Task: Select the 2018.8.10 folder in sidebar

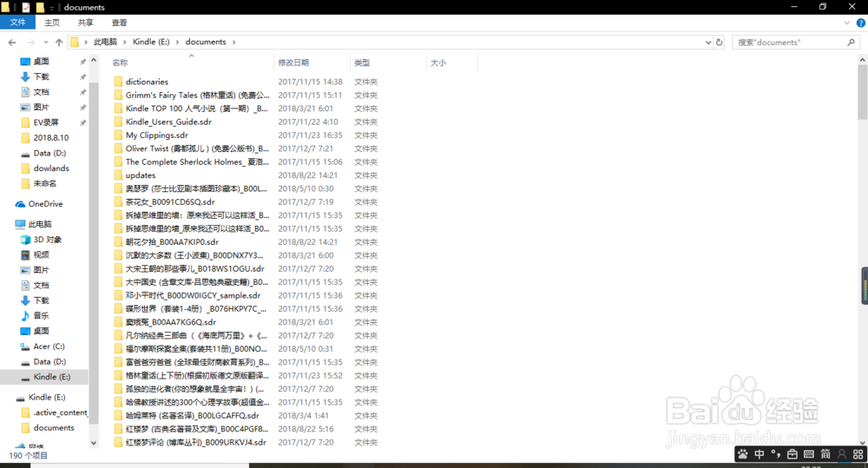Action: [x=51, y=137]
